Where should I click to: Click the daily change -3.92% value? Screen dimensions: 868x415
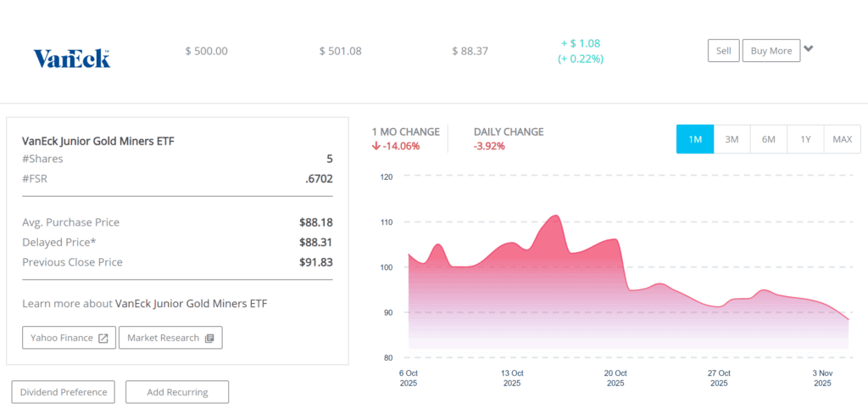pos(489,146)
